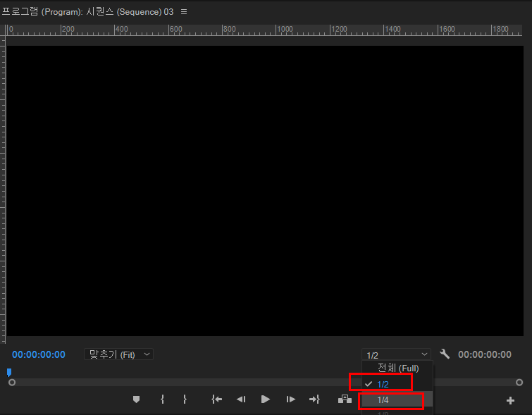
Task: Click the Go to In point button
Action: pyautogui.click(x=216, y=399)
